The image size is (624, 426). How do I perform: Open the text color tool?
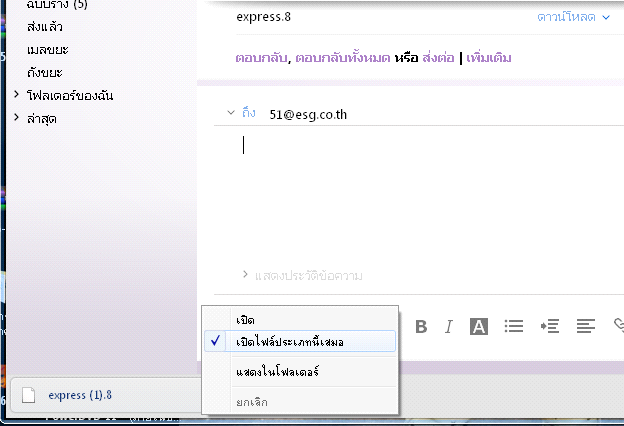point(478,326)
